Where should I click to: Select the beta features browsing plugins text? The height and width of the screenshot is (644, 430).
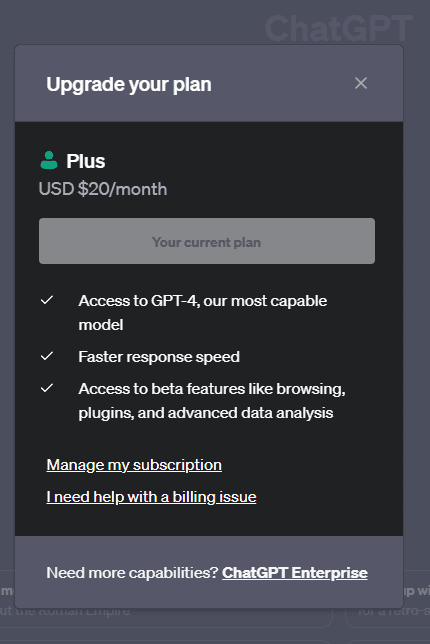click(212, 400)
